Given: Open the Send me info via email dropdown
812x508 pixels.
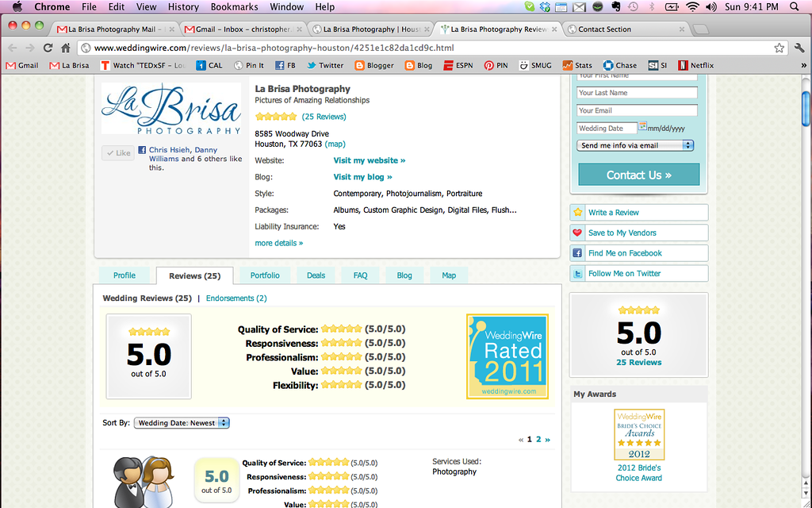Looking at the screenshot, I should 635,146.
